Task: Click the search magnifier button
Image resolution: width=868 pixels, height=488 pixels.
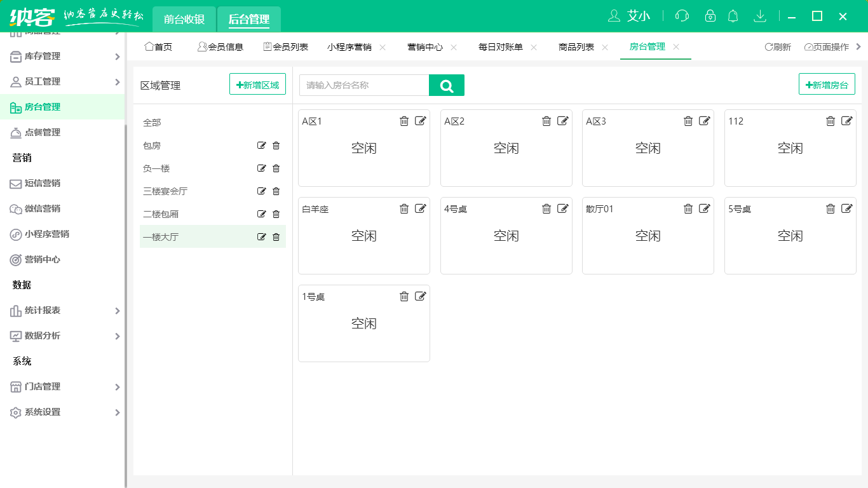Action: tap(447, 85)
